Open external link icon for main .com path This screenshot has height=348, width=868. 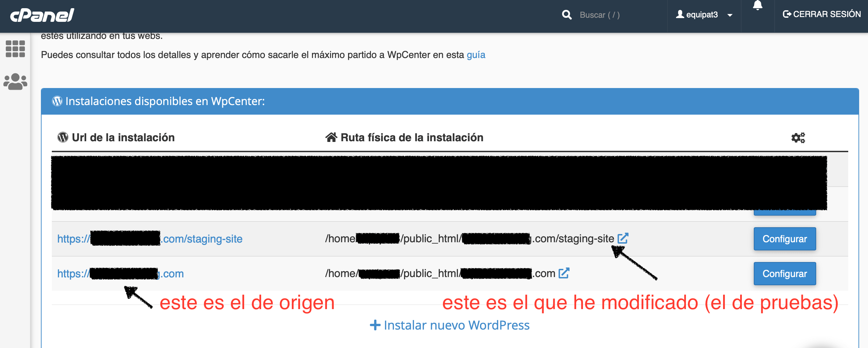pyautogui.click(x=564, y=273)
